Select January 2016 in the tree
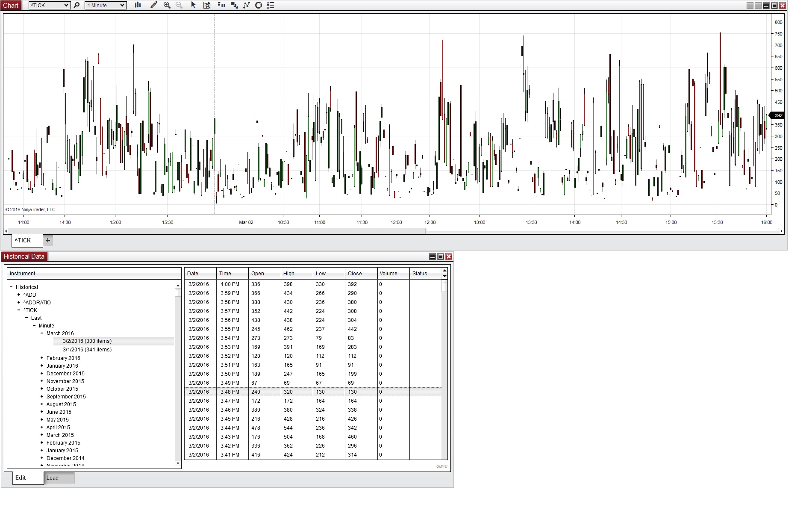Image resolution: width=812 pixels, height=513 pixels. (x=62, y=366)
